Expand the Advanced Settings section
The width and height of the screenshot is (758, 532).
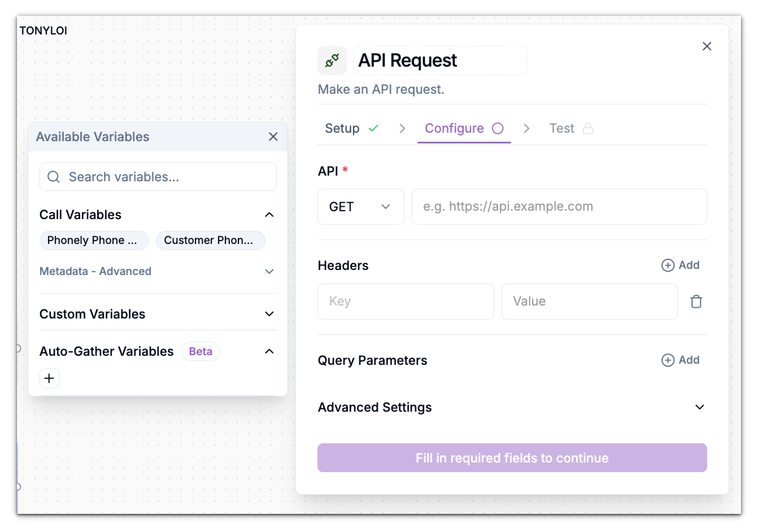[x=699, y=407]
